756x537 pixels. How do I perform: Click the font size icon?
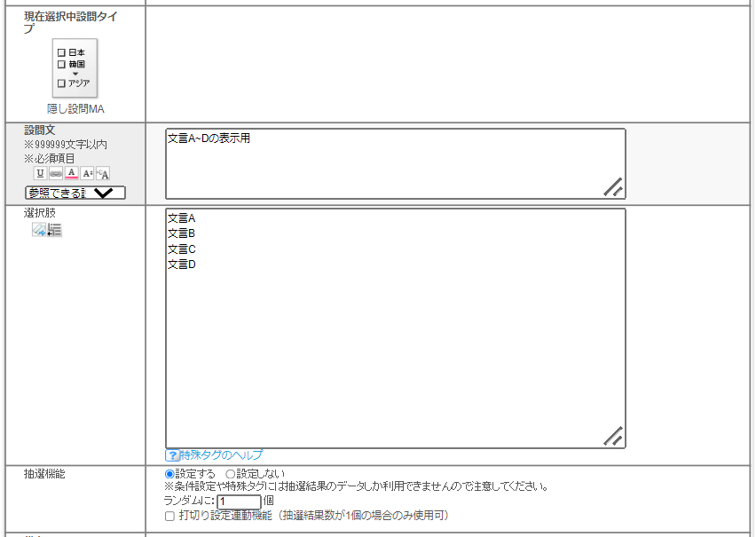[x=87, y=173]
